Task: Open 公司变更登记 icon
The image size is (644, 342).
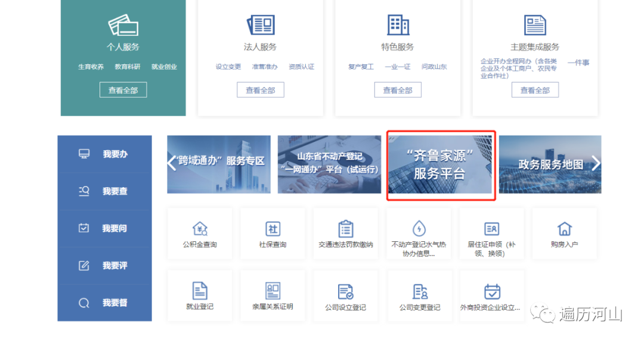Action: point(420,291)
